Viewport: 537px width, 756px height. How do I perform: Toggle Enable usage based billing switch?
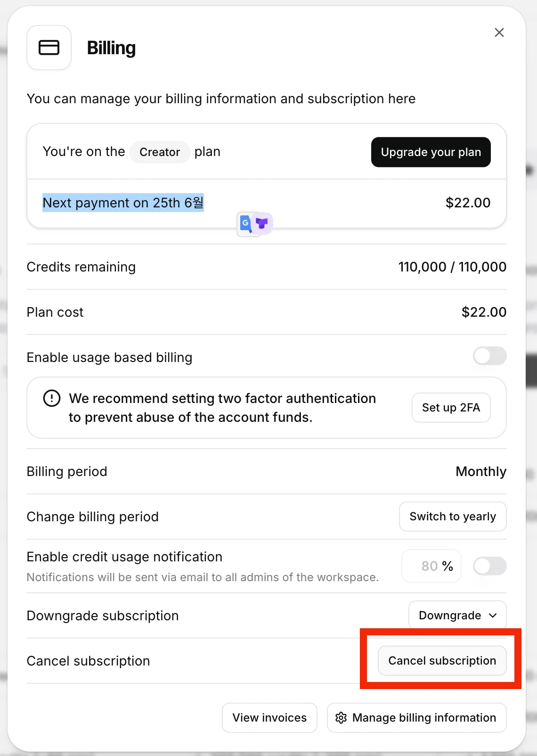coord(490,356)
